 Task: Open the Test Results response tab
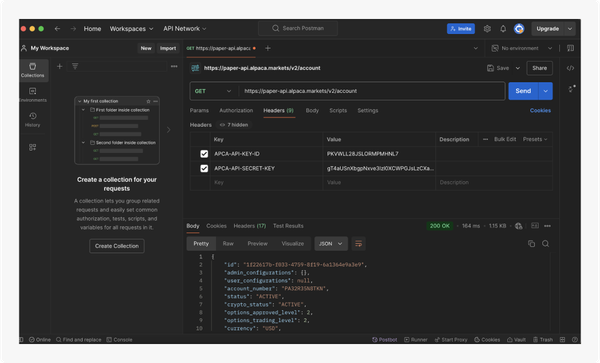tap(288, 226)
